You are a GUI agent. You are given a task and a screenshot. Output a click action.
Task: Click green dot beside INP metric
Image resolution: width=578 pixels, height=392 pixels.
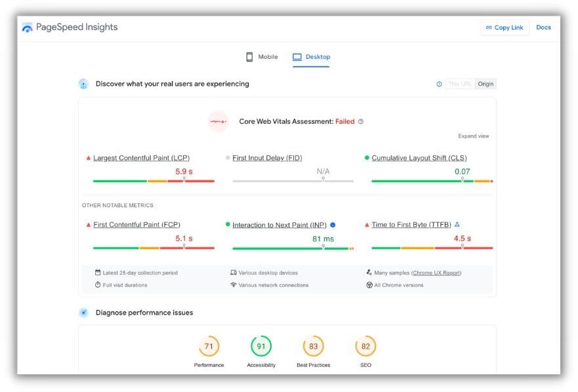click(228, 224)
